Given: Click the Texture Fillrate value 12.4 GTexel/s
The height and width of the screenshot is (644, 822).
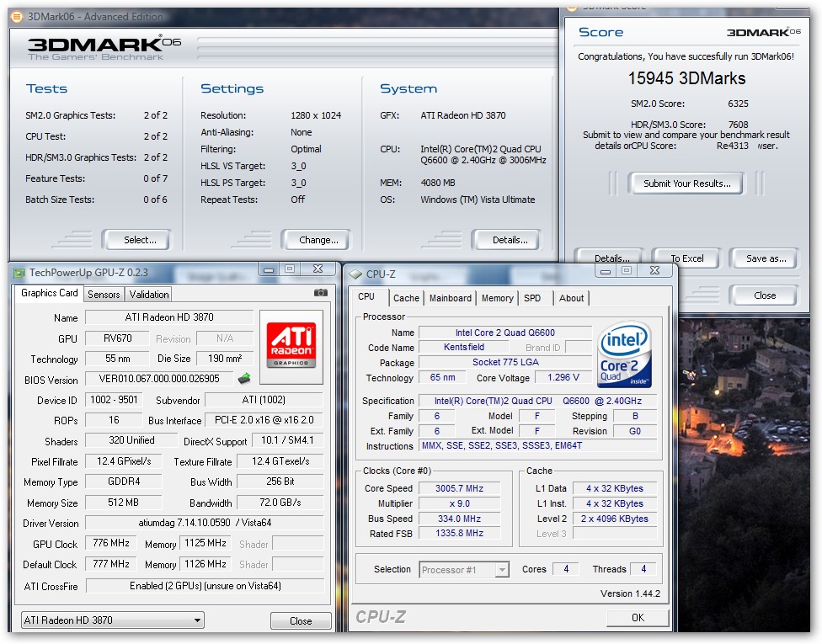Looking at the screenshot, I should [x=280, y=461].
